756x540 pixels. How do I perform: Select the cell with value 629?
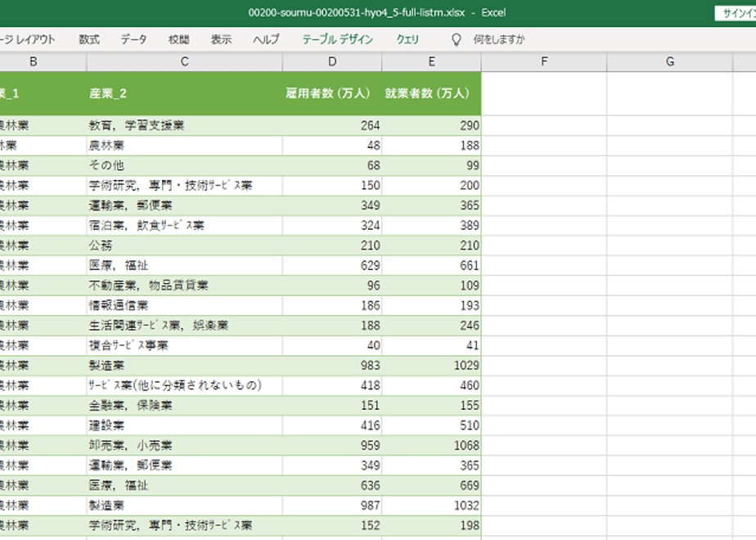click(332, 266)
